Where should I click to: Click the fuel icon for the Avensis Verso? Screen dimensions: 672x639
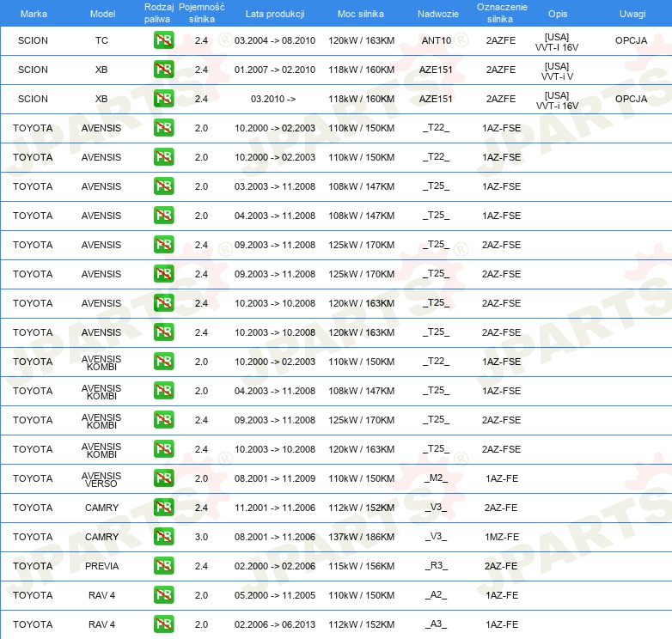[163, 478]
